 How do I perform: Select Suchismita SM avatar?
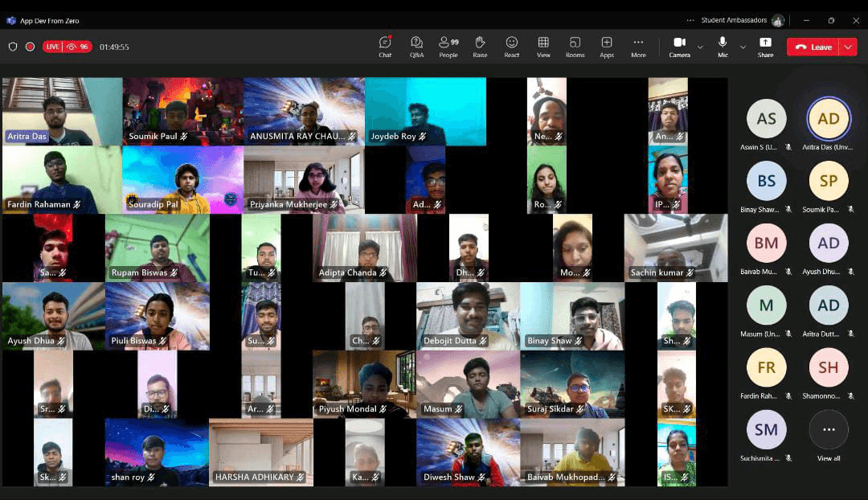pyautogui.click(x=766, y=429)
